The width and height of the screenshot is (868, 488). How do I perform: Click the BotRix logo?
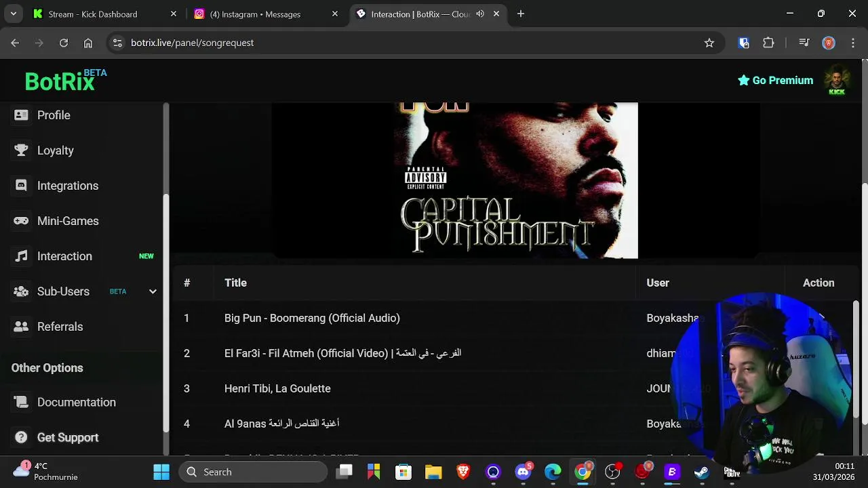pos(66,80)
